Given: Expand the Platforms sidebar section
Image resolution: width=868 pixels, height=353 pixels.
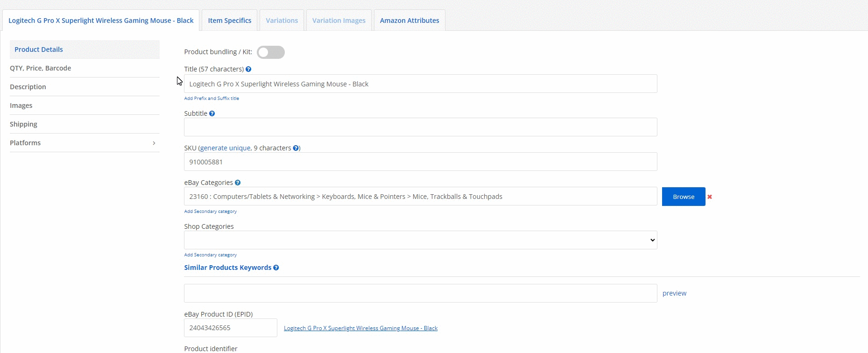Looking at the screenshot, I should [85, 143].
